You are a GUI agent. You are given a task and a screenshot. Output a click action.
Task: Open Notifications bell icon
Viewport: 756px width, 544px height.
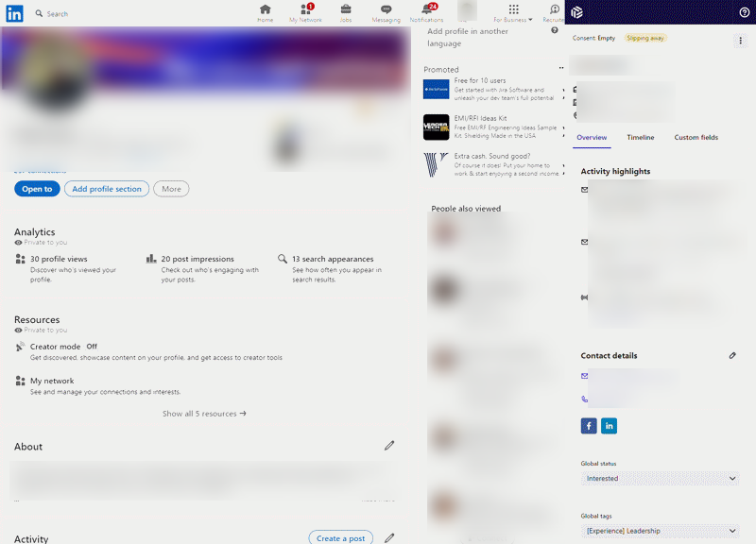point(427,9)
